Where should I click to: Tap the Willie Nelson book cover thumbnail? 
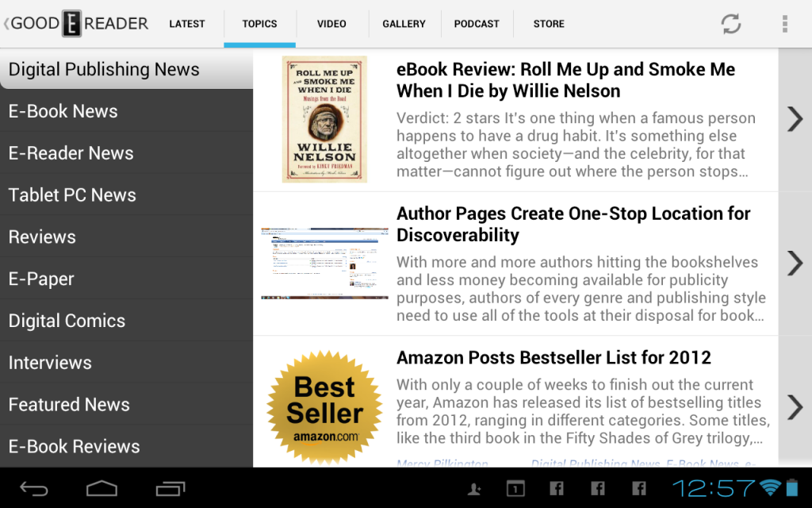click(324, 119)
